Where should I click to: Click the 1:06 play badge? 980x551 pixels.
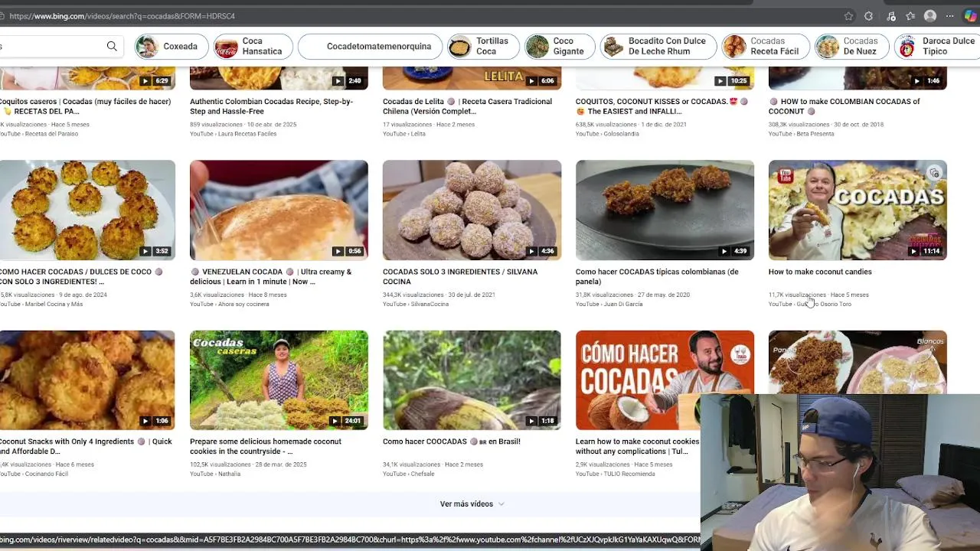pos(154,421)
